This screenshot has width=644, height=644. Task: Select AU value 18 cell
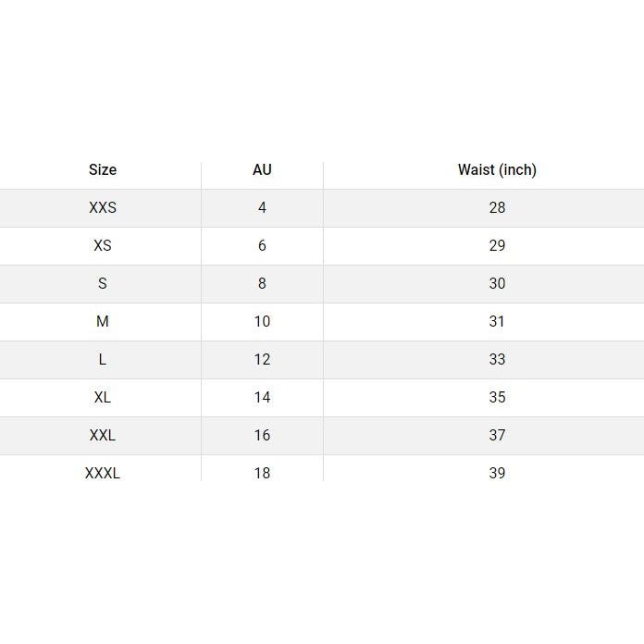coord(262,473)
